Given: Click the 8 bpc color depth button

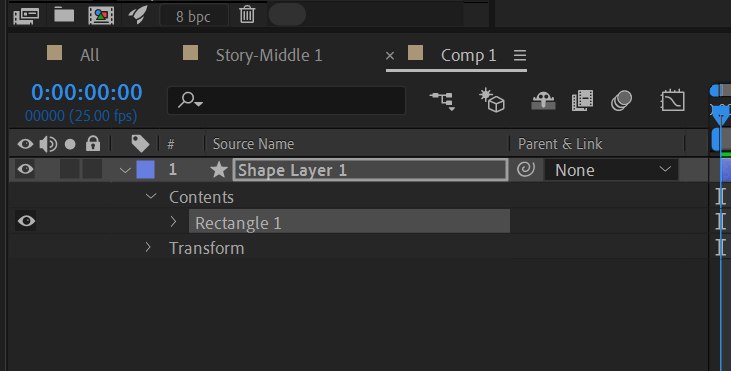Looking at the screenshot, I should click(x=193, y=17).
